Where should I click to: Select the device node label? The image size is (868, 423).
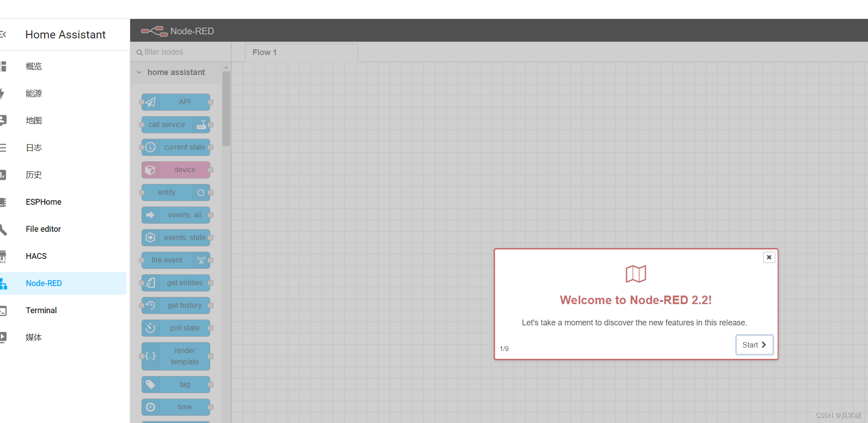185,170
